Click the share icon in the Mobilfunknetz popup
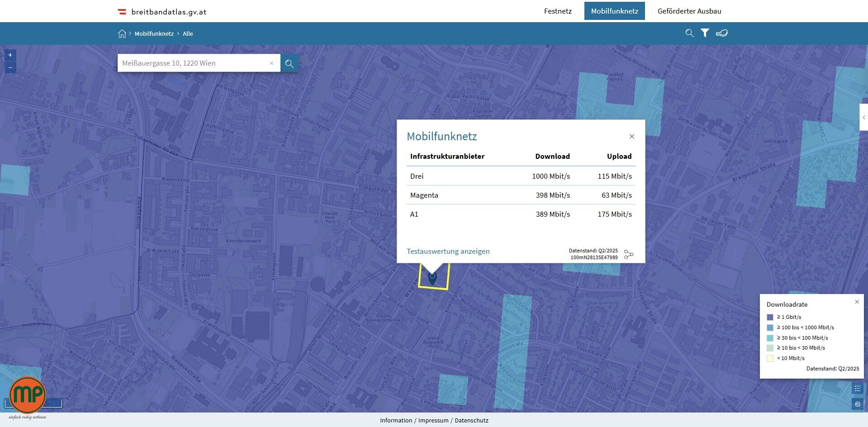 pos(628,254)
